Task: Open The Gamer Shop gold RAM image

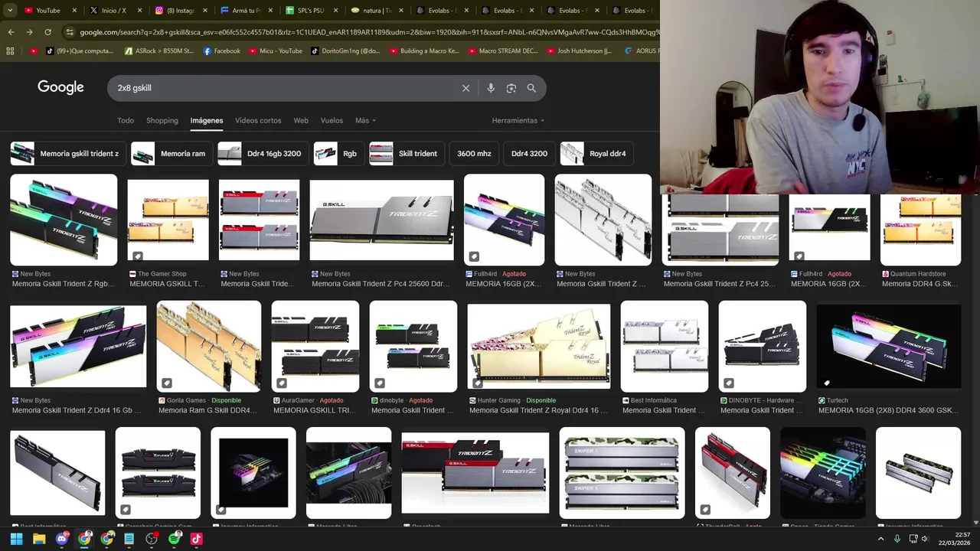Action: tap(168, 220)
